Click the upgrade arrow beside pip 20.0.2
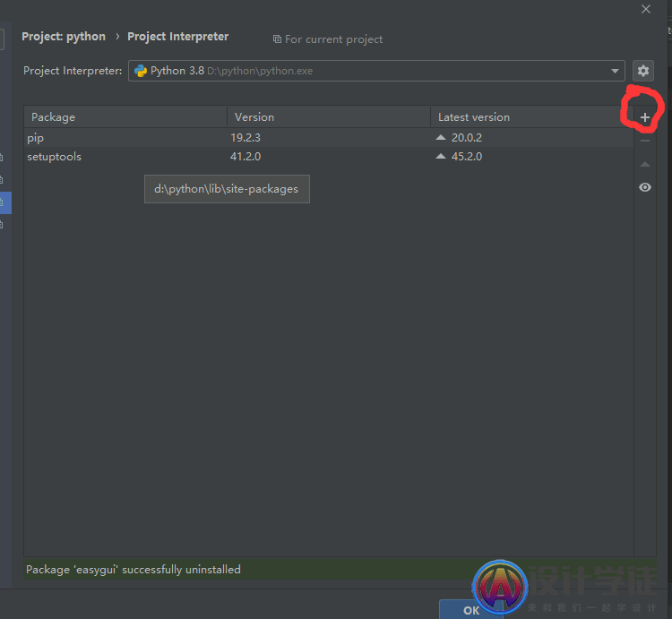 [x=440, y=138]
